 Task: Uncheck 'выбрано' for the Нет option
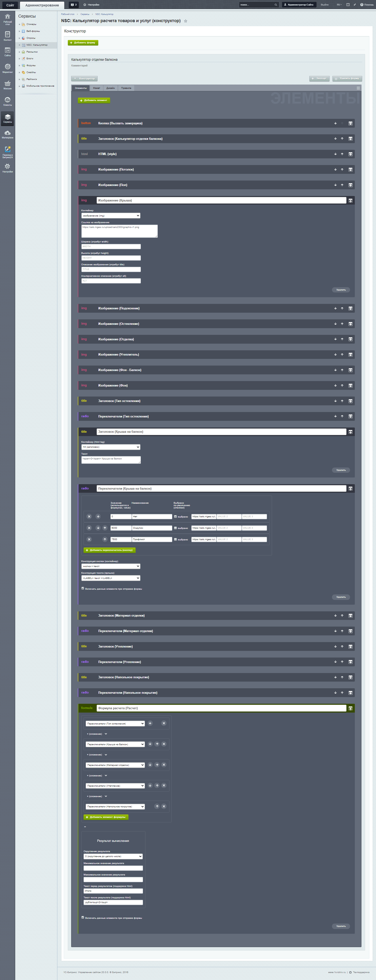click(175, 516)
